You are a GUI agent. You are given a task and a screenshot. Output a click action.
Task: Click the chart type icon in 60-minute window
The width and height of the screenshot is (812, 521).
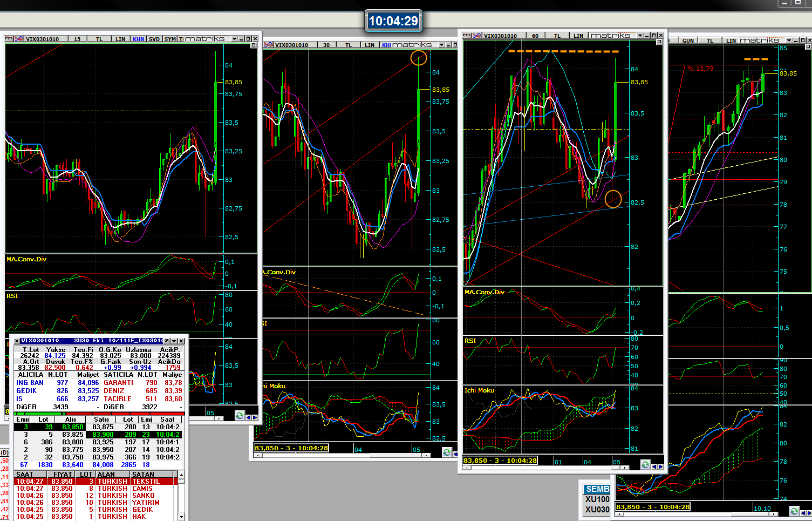tap(477, 36)
